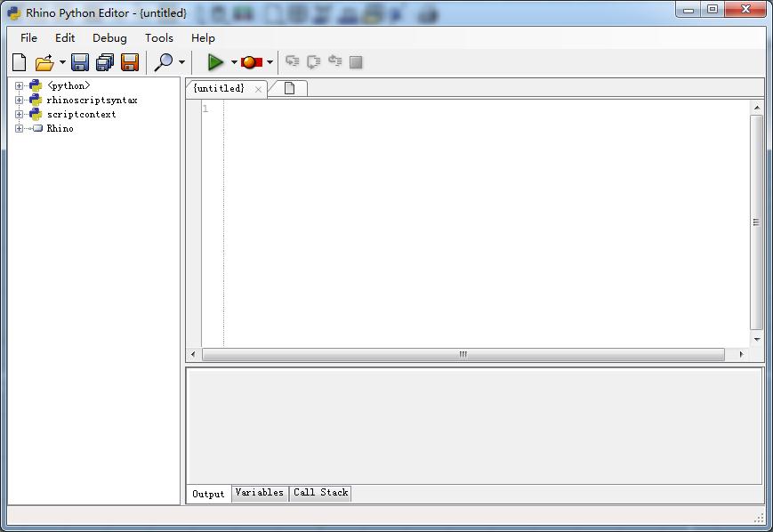Screen dimensions: 773x532
Task: Select scriptcontext in the module tree
Action: point(81,115)
